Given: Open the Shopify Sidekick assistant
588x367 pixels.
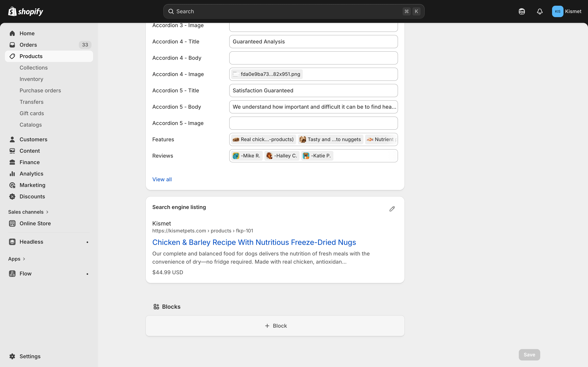Looking at the screenshot, I should pyautogui.click(x=522, y=11).
